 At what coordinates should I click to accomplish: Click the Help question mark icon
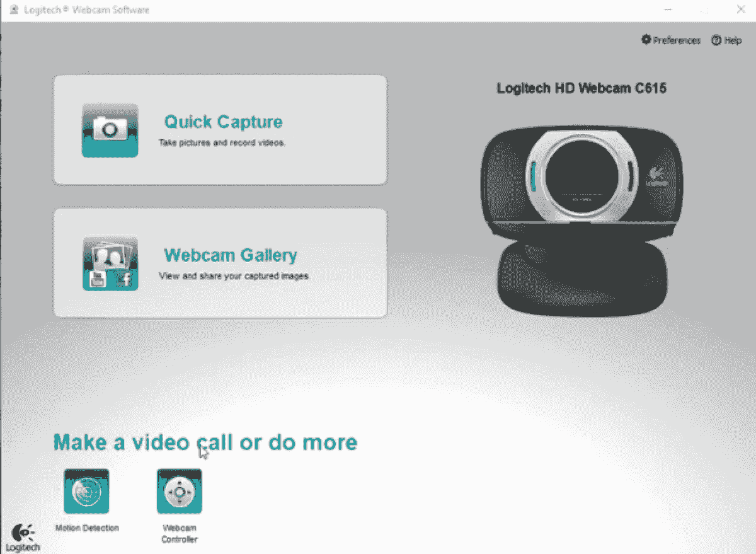coord(716,40)
